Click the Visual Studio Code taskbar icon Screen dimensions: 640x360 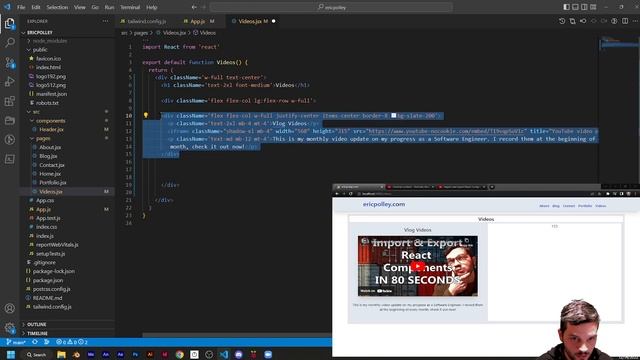224,355
